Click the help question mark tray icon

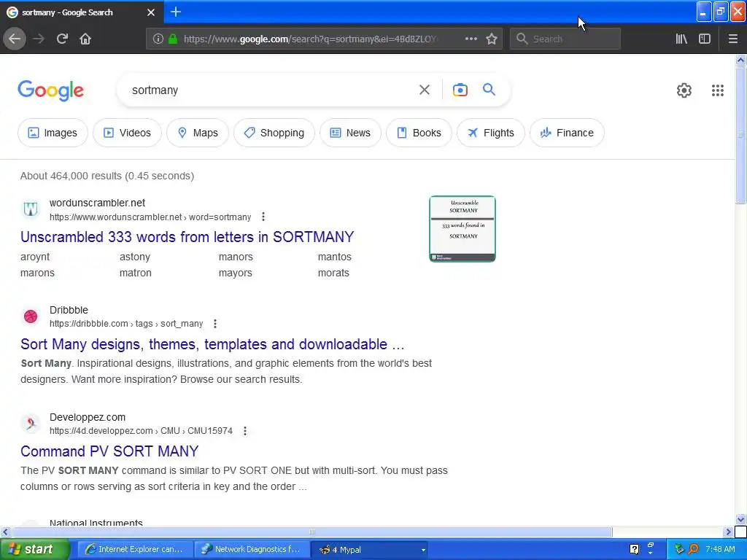634,549
